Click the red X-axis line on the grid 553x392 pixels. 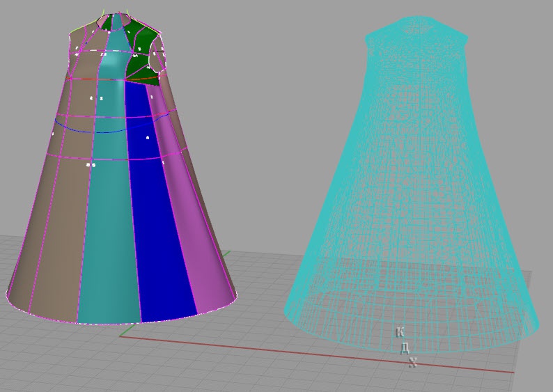(316, 354)
